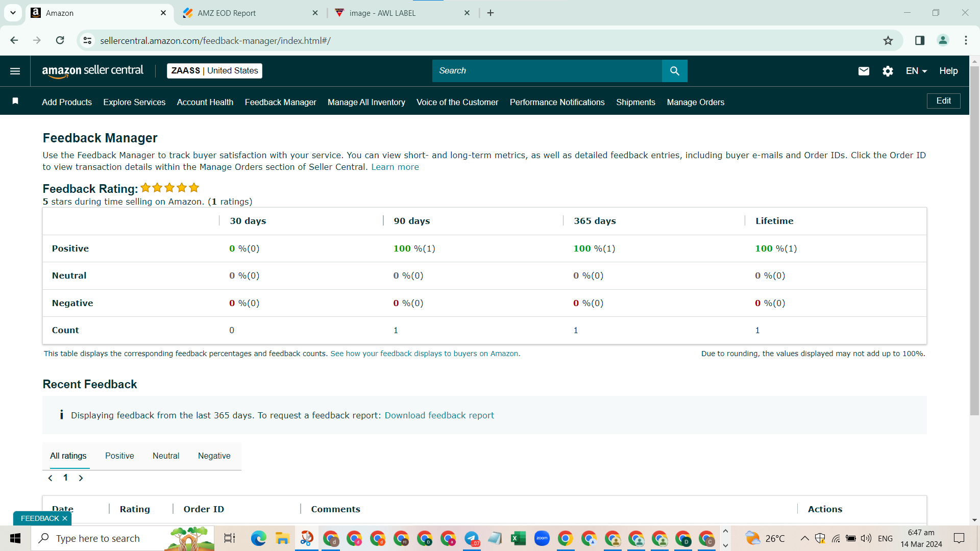Open Voice of the Customer menu item
980x551 pixels.
(x=457, y=102)
